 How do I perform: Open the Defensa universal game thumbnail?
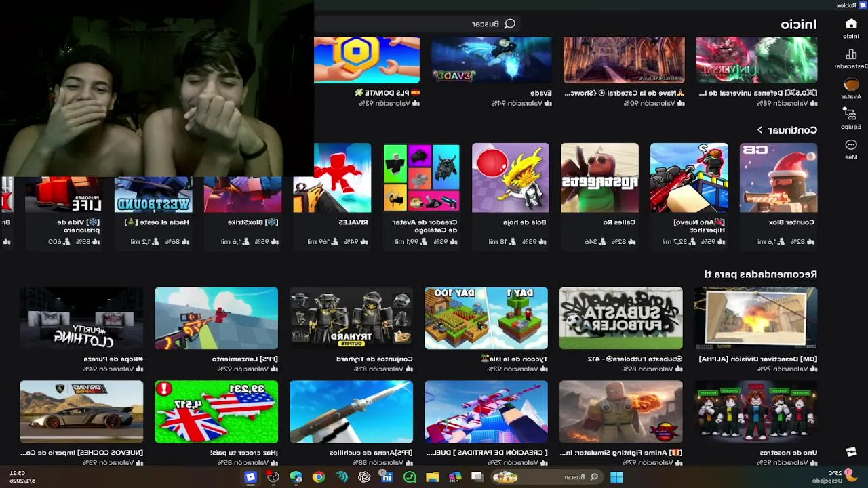point(756,60)
